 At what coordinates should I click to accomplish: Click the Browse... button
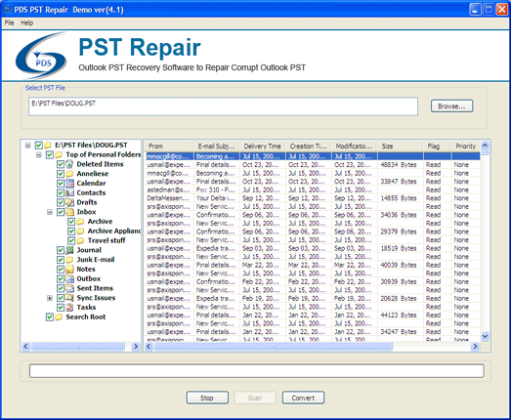click(451, 106)
